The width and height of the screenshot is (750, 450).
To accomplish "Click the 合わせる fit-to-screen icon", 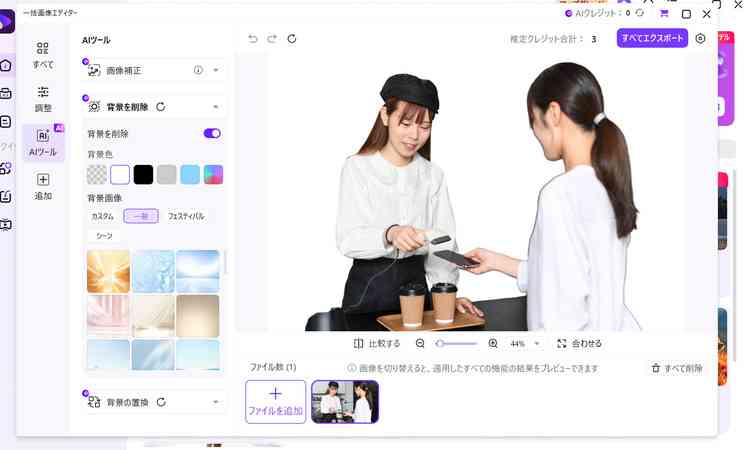I will click(562, 343).
